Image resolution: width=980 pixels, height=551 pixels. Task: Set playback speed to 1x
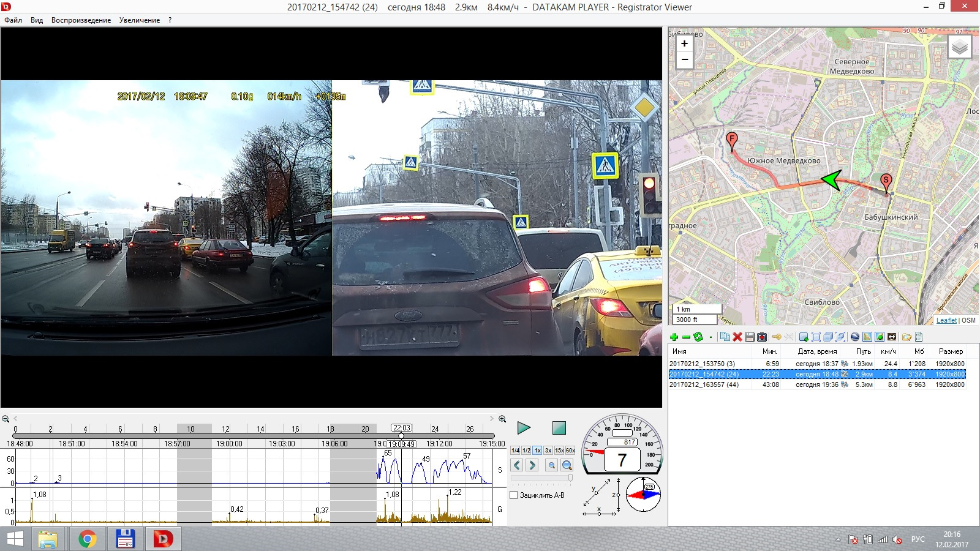click(x=537, y=451)
